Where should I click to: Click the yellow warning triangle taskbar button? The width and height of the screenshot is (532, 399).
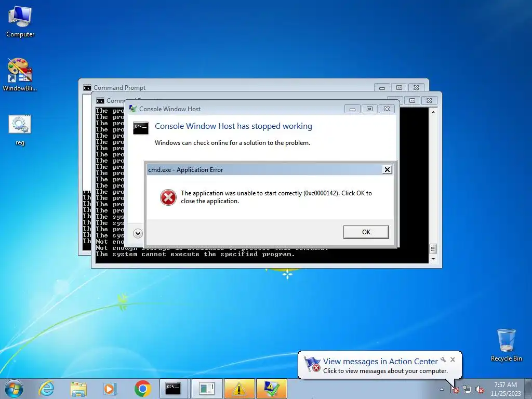coord(239,389)
